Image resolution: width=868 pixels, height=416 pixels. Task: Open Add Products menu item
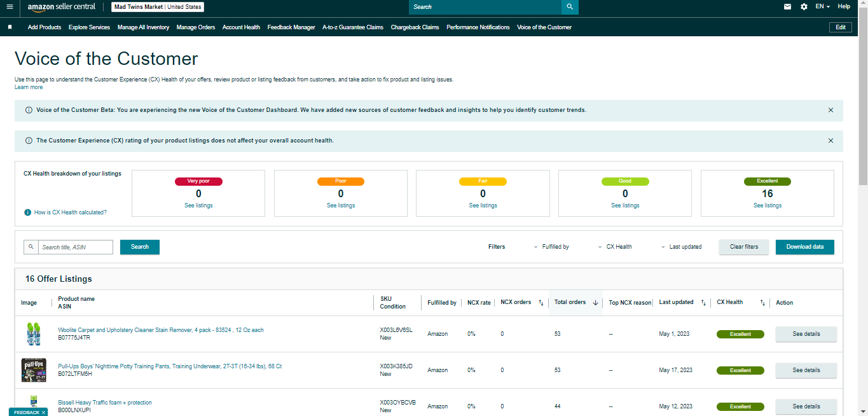(45, 27)
